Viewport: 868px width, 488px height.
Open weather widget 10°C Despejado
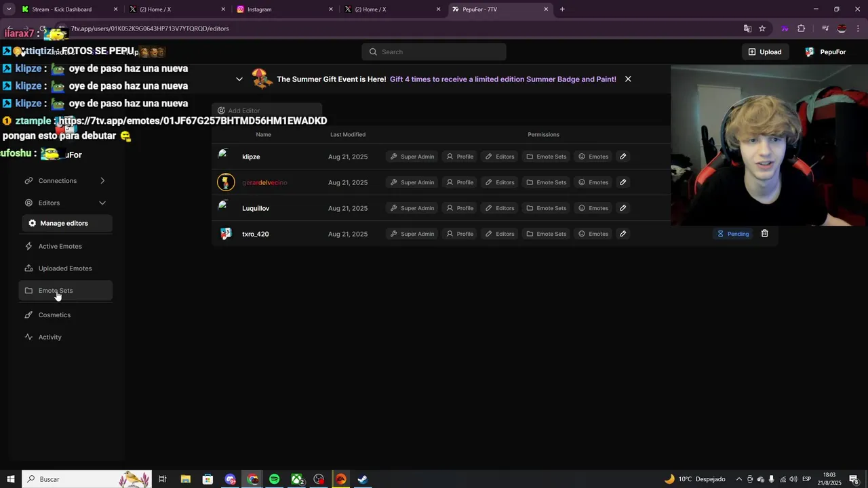click(x=694, y=479)
